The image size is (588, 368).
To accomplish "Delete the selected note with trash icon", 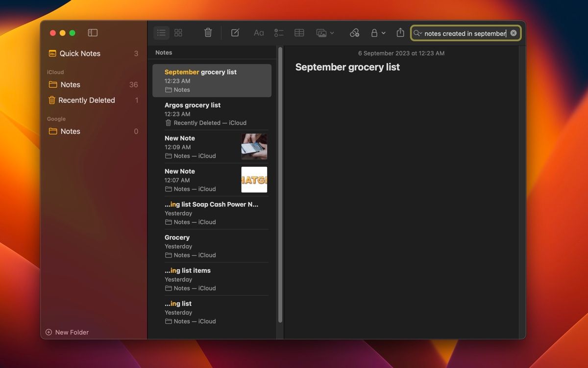I will click(x=208, y=33).
